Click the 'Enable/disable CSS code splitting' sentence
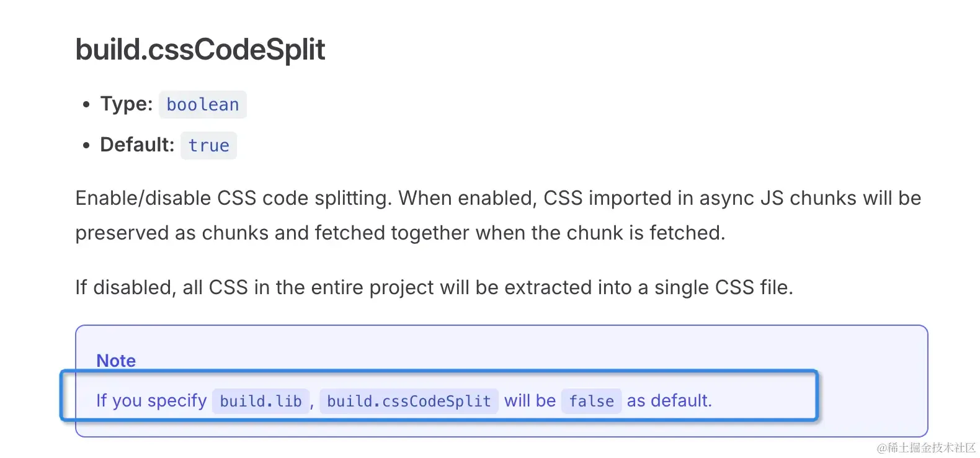This screenshot has height=458, width=980. (234, 198)
